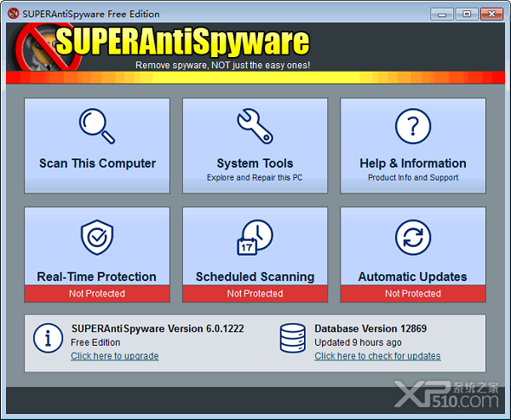Viewport: 511px width, 420px height.
Task: Open System Tools label
Action: tap(255, 163)
